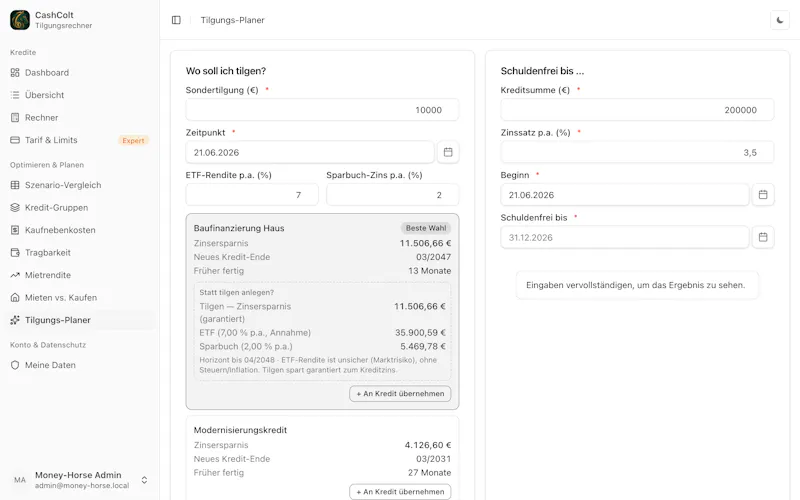Click the admin@money-horse.local email text
Viewport: 800px width, 500px height.
click(82, 486)
